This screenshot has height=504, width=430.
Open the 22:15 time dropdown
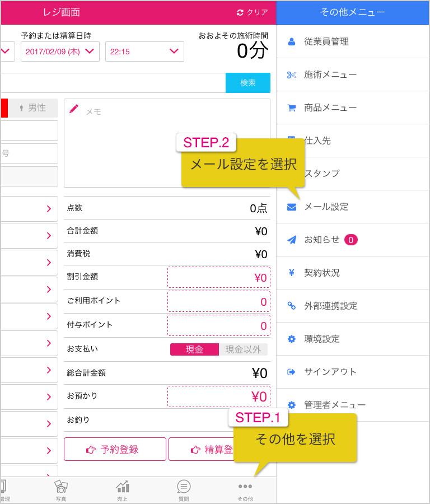point(144,52)
